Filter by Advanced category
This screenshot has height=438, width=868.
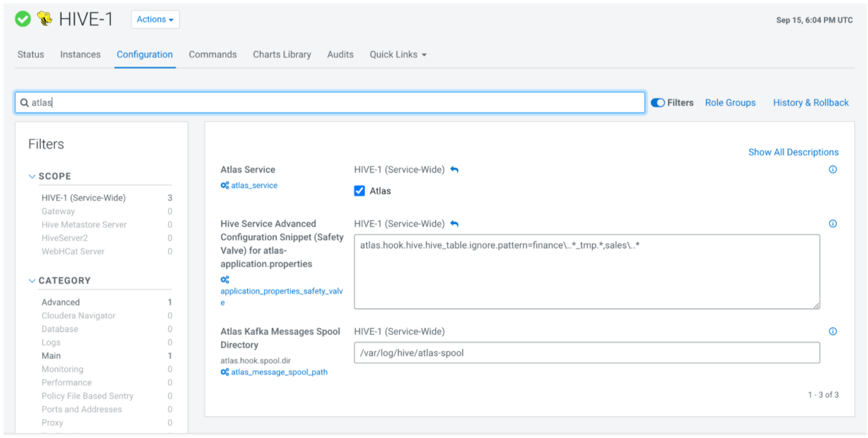point(60,303)
